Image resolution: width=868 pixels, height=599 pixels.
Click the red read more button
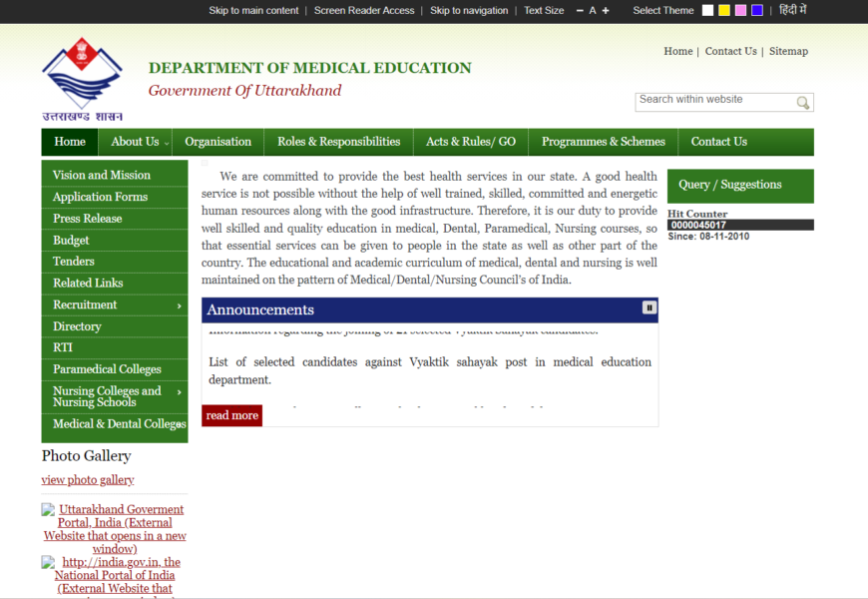tap(231, 415)
